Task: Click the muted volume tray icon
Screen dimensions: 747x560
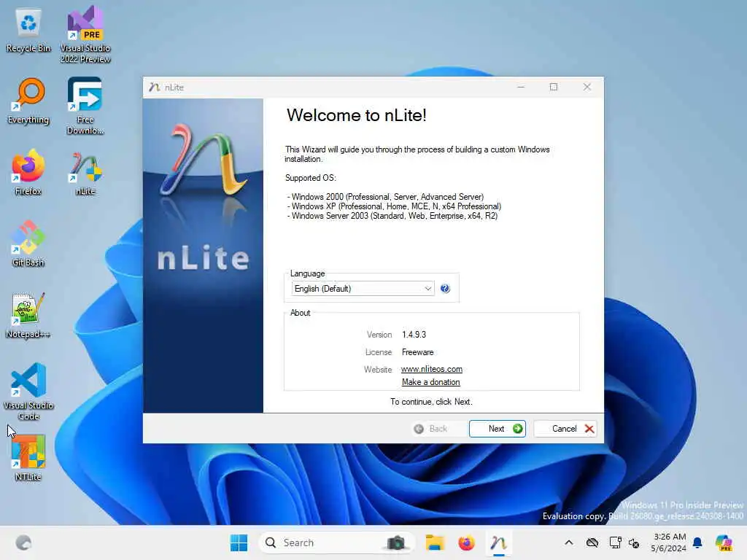Action: click(x=634, y=542)
